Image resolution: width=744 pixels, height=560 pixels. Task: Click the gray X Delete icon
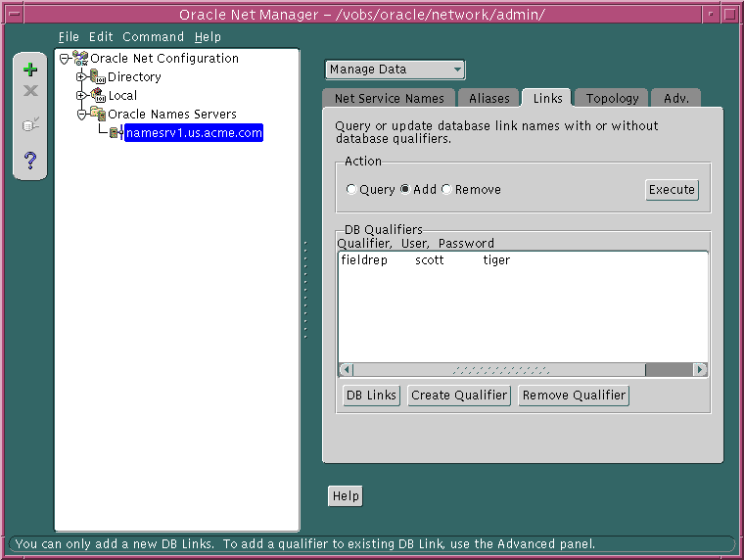(x=30, y=90)
